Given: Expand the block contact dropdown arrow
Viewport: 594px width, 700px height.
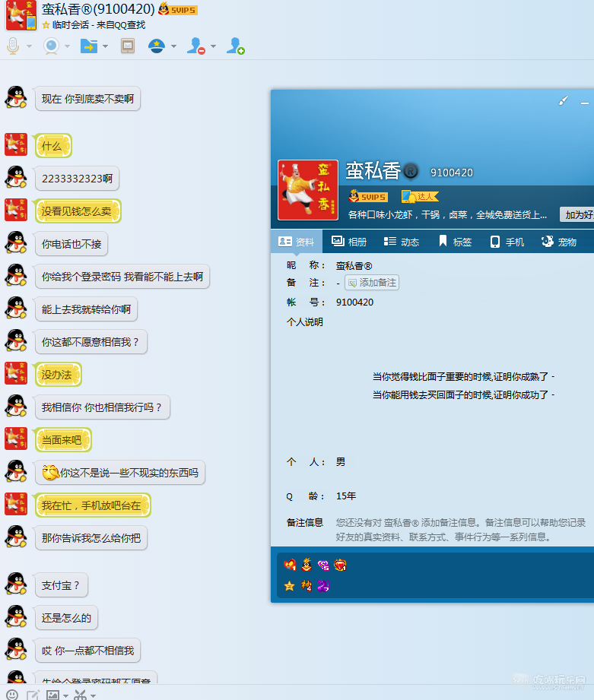Looking at the screenshot, I should [x=213, y=46].
